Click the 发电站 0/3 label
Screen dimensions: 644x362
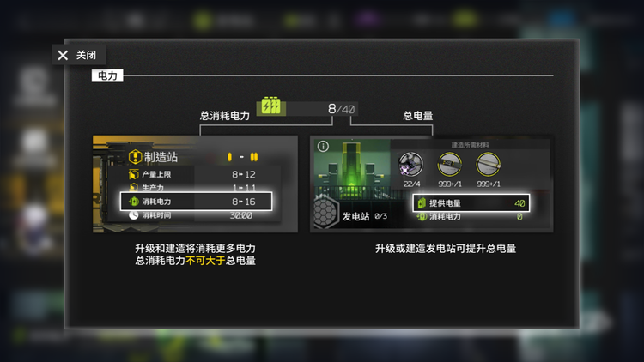[x=365, y=216]
